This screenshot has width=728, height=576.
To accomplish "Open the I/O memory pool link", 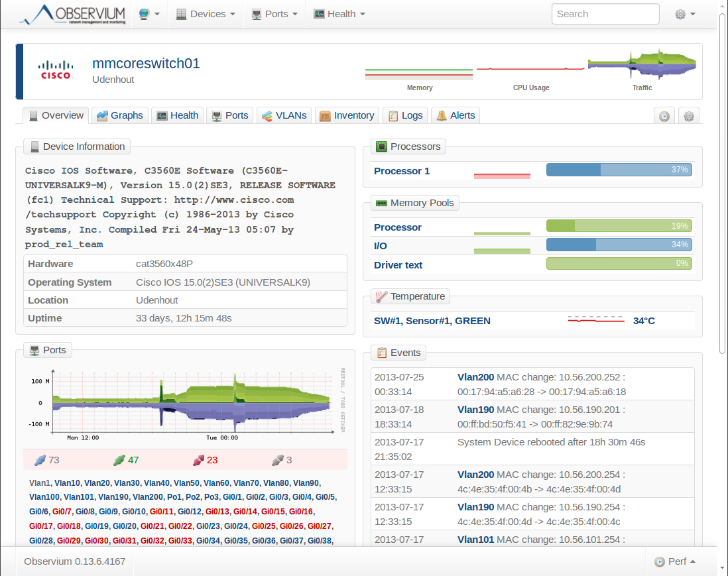I will point(381,246).
